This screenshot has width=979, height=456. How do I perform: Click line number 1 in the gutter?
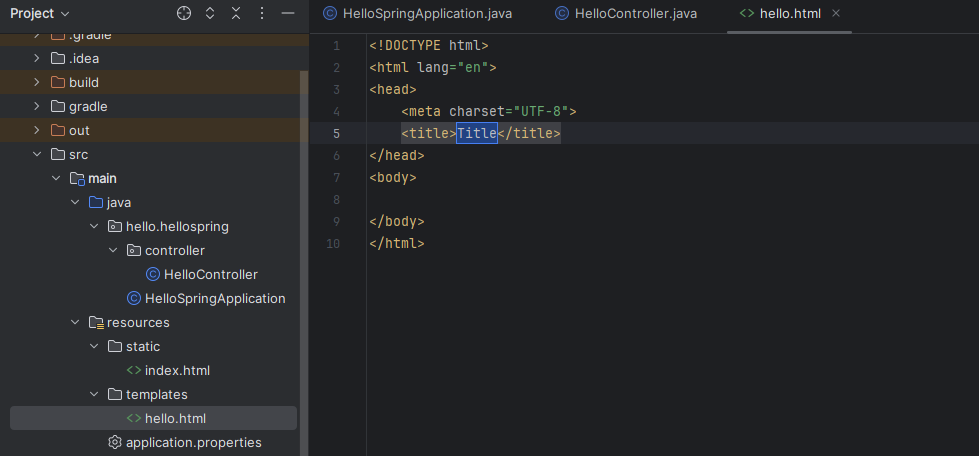coord(337,46)
